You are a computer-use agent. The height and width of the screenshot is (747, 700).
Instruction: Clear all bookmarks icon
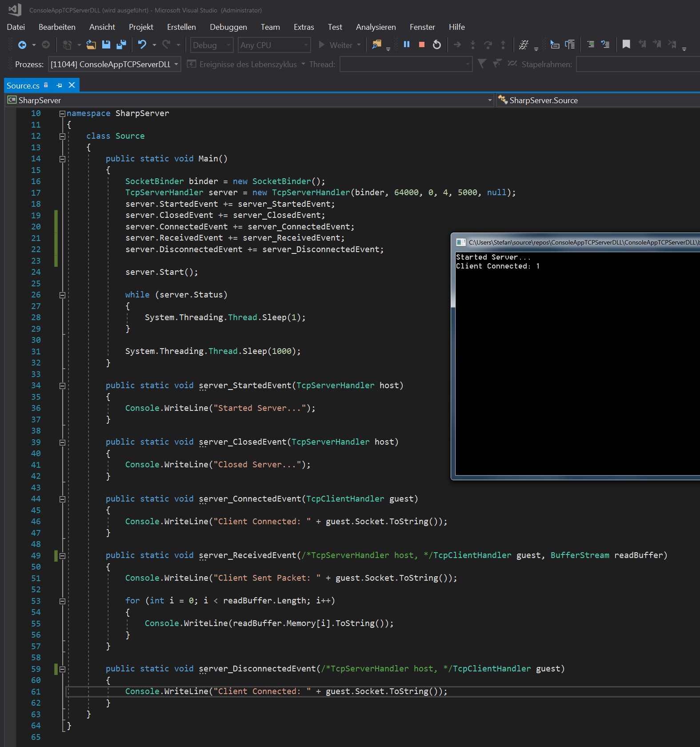(672, 44)
